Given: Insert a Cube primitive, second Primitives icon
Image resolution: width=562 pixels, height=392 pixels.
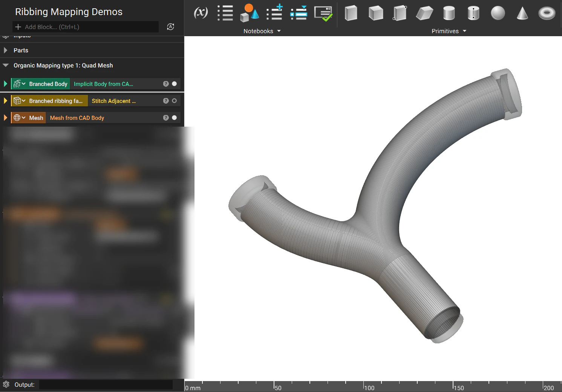Looking at the screenshot, I should tap(376, 13).
